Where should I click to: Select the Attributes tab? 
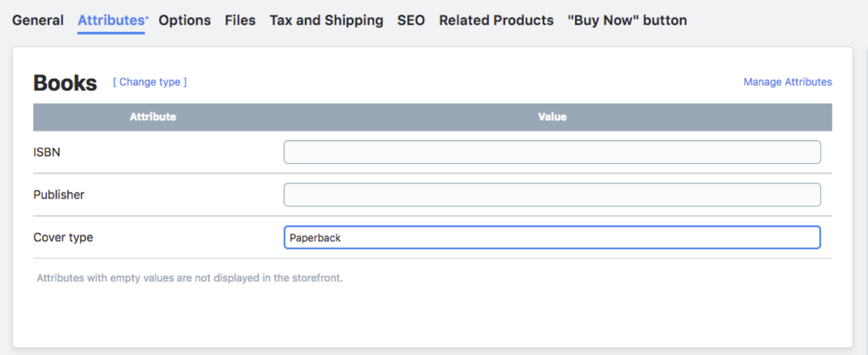pyautogui.click(x=111, y=20)
